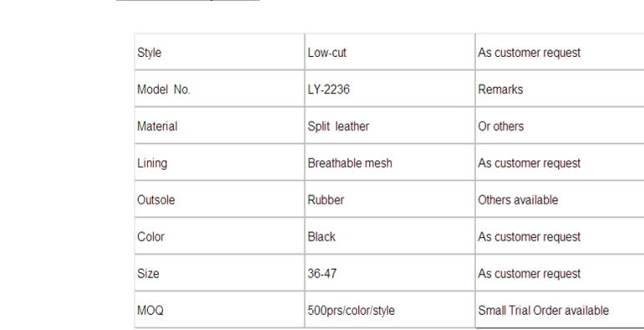
Task: Click Small Trial Order available text
Action: 544,311
